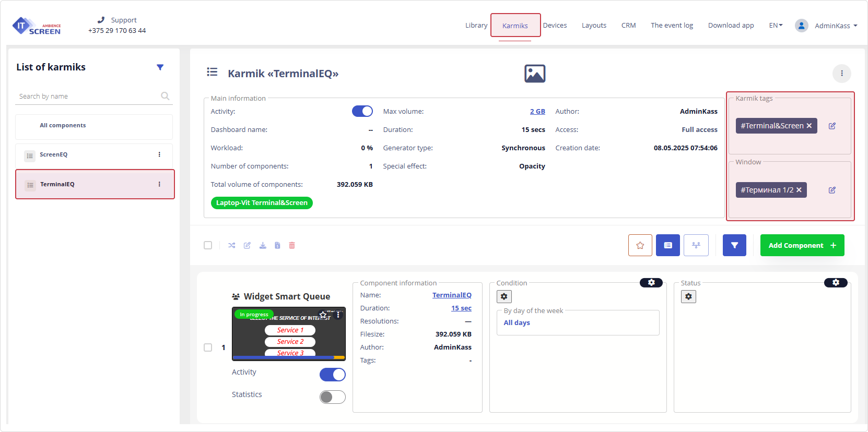Click the Add Component button

[x=802, y=245]
